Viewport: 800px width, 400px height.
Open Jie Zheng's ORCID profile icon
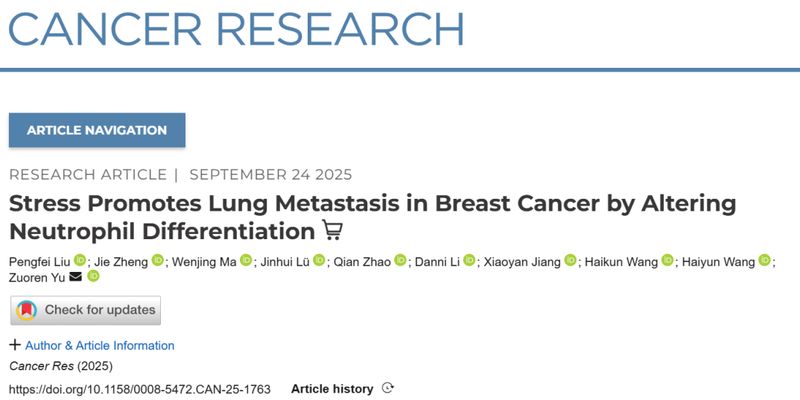tap(158, 261)
